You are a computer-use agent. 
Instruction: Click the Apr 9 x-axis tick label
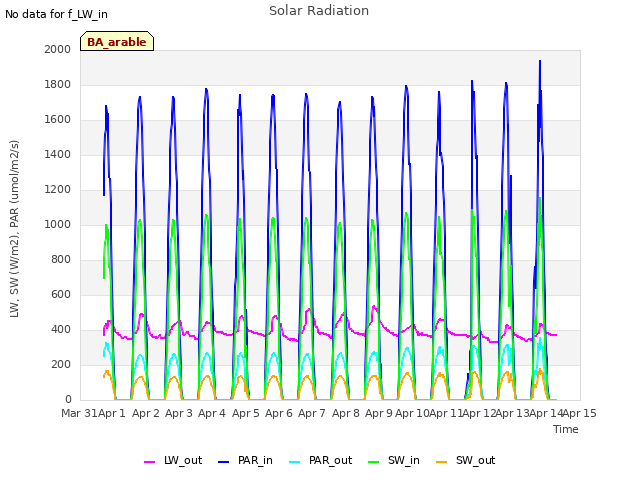379,413
